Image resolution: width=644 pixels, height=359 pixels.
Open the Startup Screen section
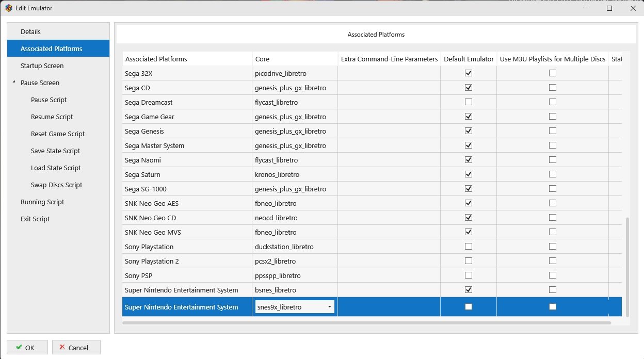pyautogui.click(x=58, y=66)
